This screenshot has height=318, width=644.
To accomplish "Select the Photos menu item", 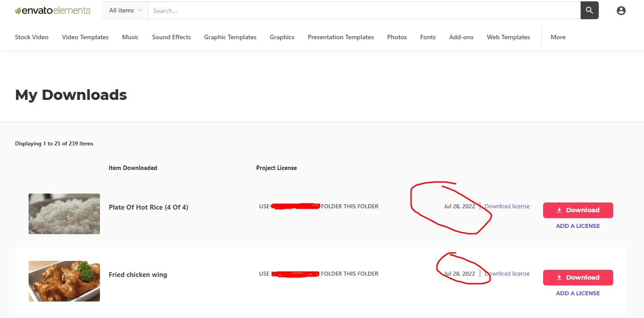I will [x=397, y=37].
